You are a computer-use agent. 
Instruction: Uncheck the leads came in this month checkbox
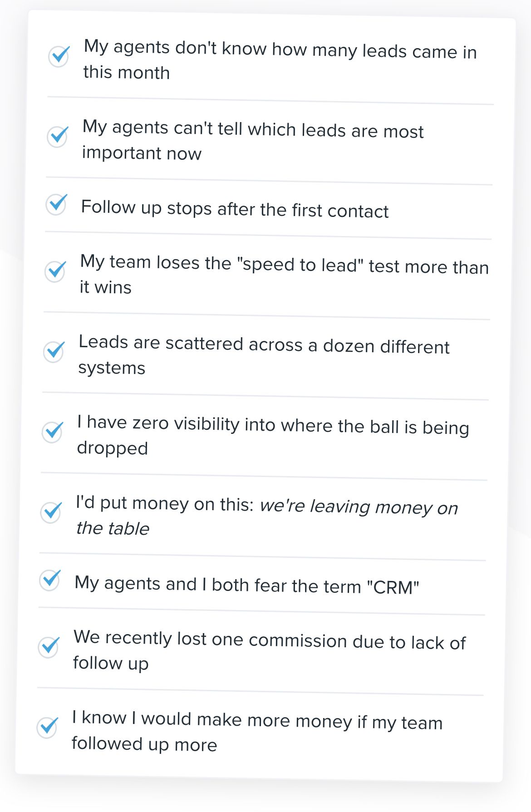(59, 56)
